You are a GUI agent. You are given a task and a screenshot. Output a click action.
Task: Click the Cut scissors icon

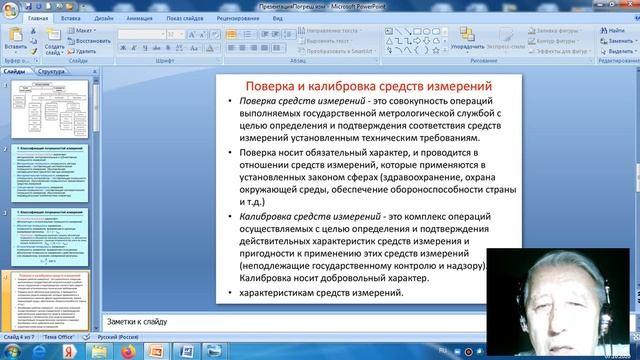coord(33,31)
